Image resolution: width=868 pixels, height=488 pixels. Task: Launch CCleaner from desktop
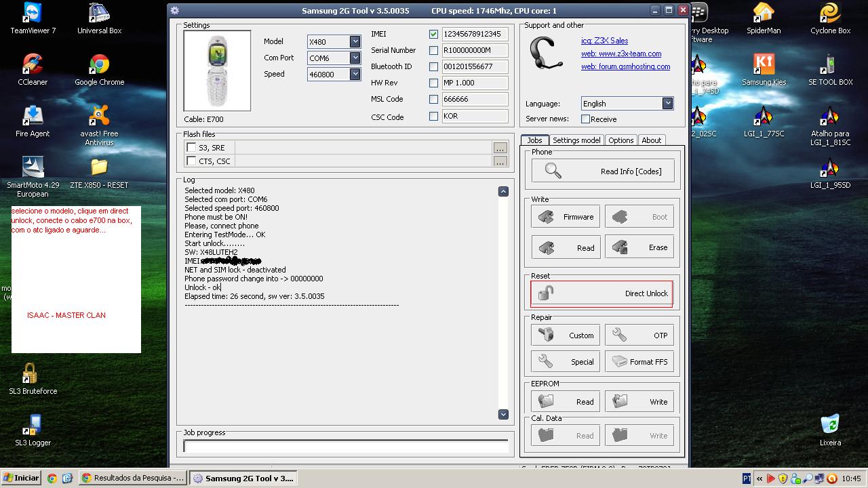click(33, 70)
